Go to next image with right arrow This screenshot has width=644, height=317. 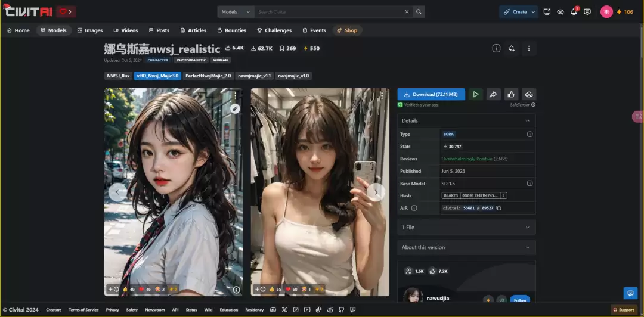click(375, 192)
